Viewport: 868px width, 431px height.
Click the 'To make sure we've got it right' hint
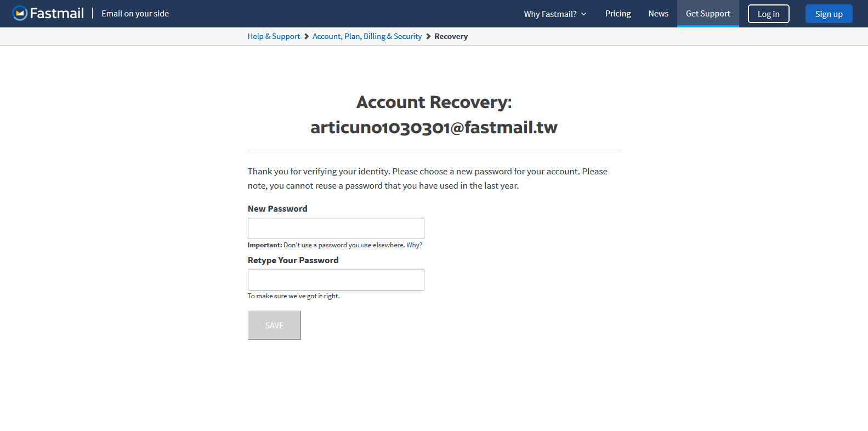293,296
